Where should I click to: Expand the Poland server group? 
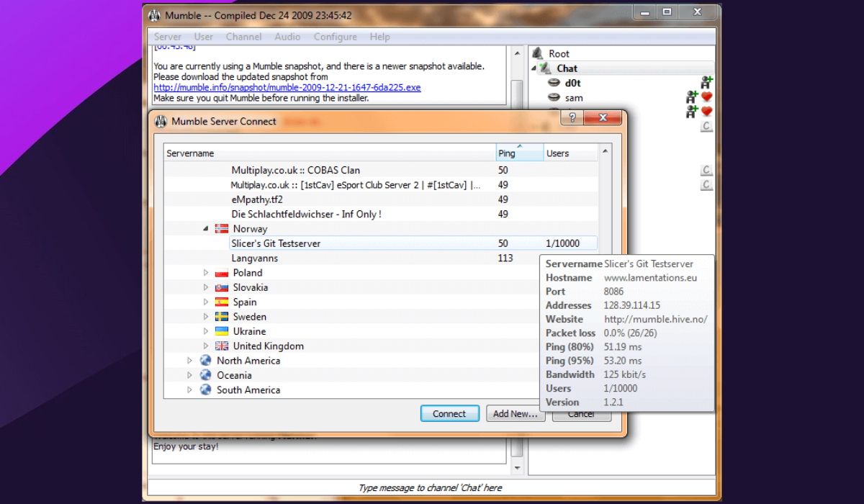[206, 273]
